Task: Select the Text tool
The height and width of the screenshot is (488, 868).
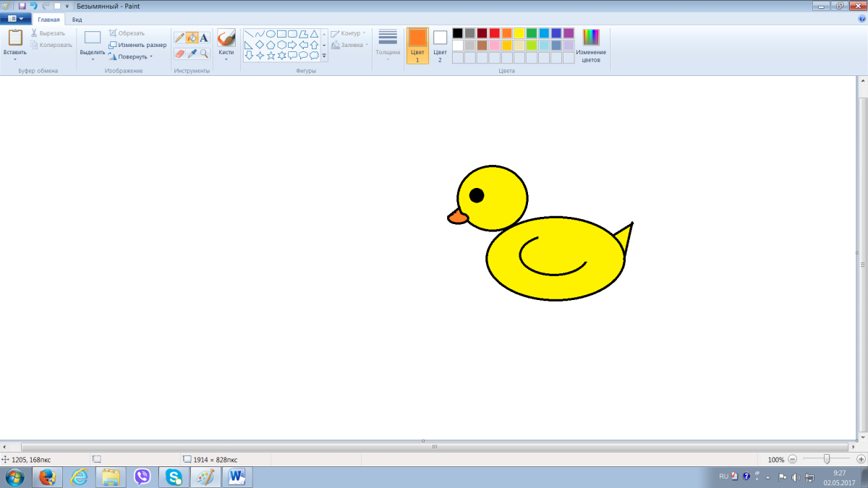Action: [x=204, y=38]
